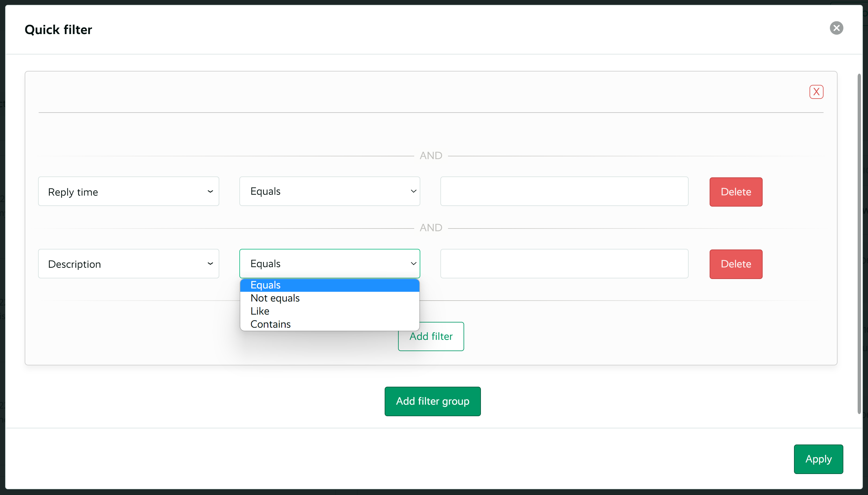
Task: Open Equals operator dropdown for Reply time
Action: pyautogui.click(x=329, y=191)
